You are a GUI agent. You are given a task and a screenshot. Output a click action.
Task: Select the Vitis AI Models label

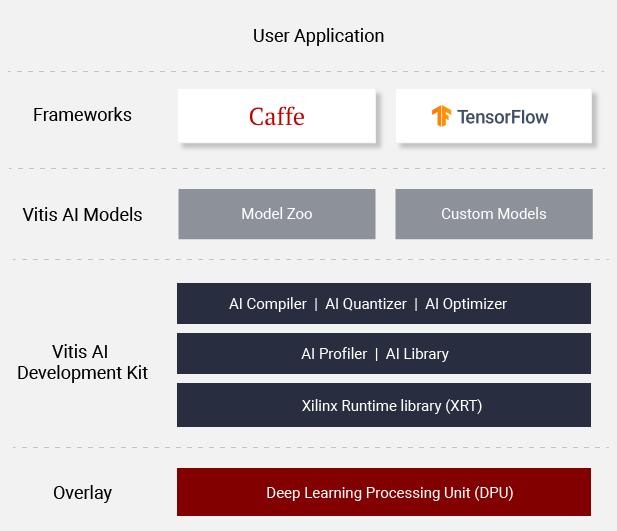coord(82,214)
